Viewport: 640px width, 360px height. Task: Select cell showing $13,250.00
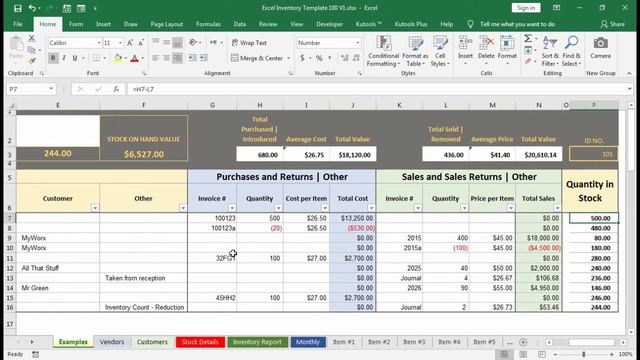[353, 218]
